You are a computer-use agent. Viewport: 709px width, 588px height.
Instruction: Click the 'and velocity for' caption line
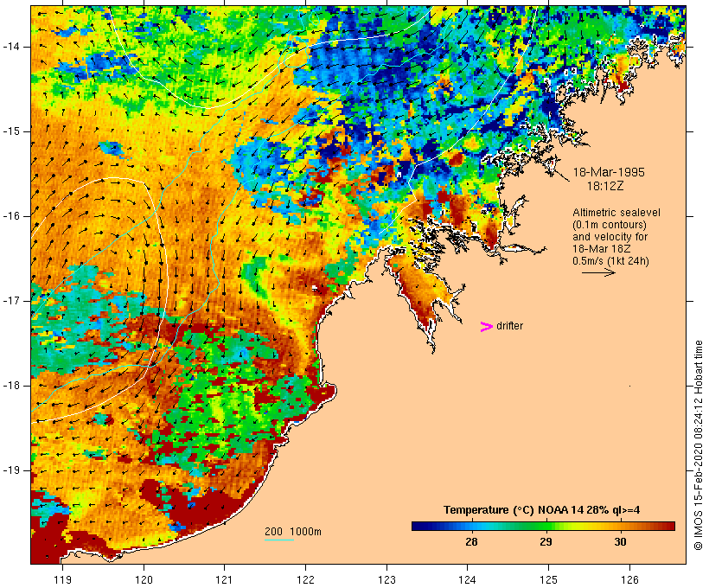pos(610,237)
